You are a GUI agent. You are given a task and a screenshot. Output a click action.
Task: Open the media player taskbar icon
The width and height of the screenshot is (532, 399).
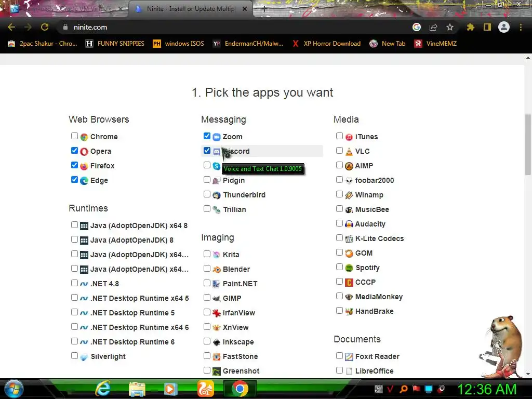170,389
